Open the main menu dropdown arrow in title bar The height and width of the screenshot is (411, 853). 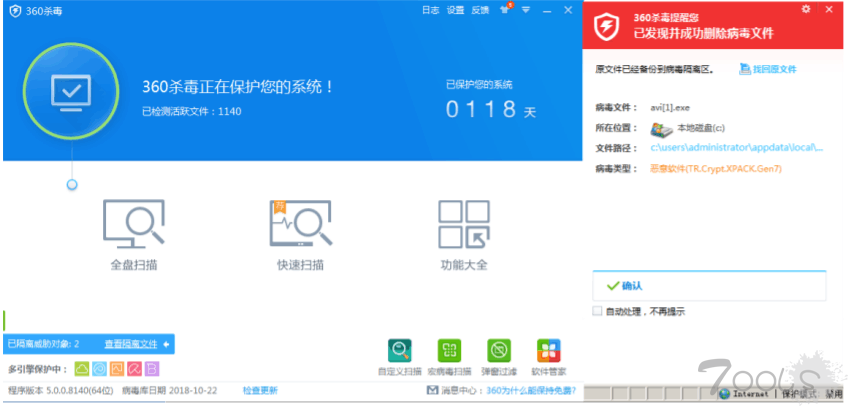pyautogui.click(x=526, y=10)
